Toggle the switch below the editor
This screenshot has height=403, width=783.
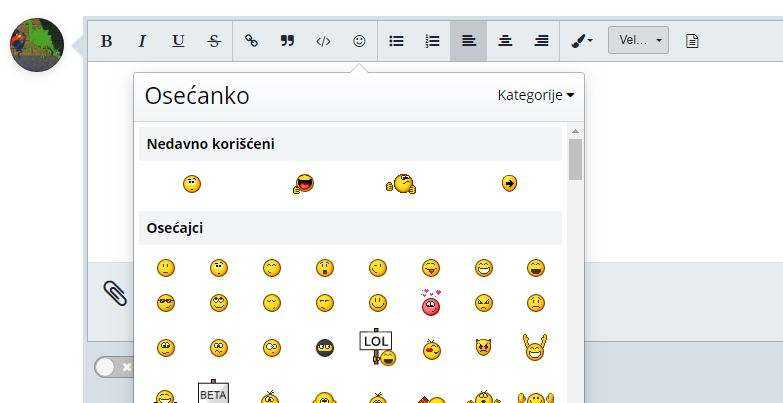114,368
